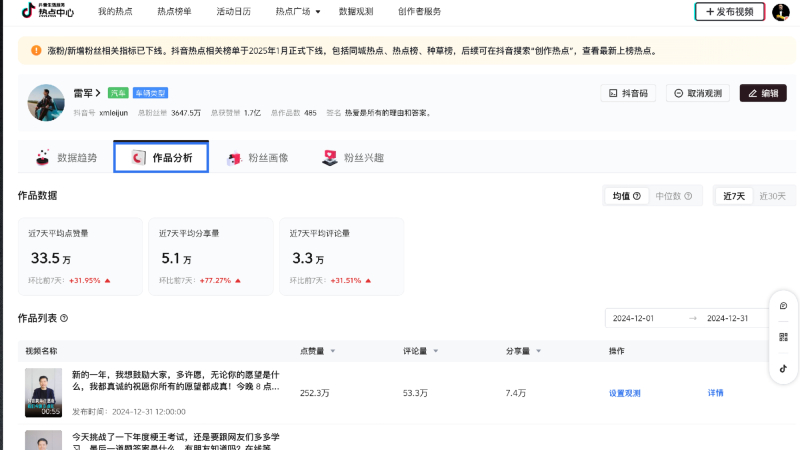800x450 pixels.
Task: Click the 今天挑战了一下年度梗王考试 video title
Action: (176, 442)
